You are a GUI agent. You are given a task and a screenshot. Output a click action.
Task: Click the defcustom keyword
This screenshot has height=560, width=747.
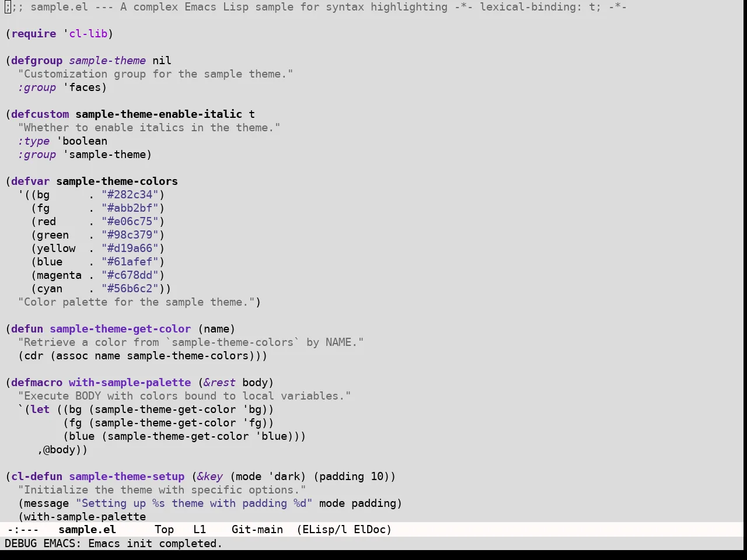coord(40,114)
